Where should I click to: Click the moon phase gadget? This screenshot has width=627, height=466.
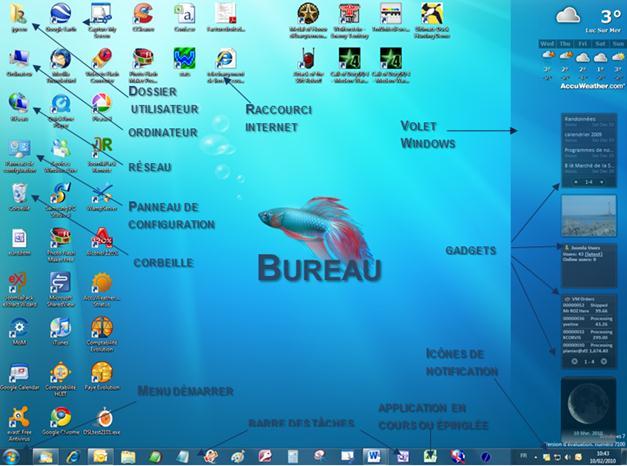pos(589,408)
